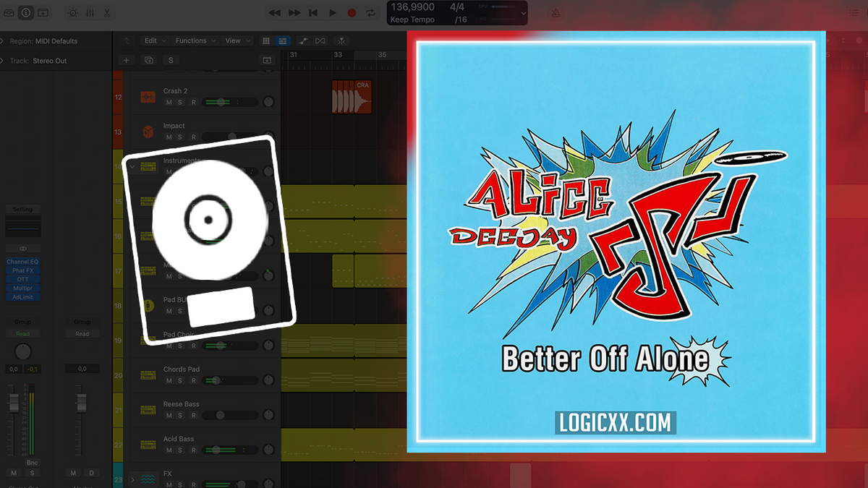Screen dimensions: 868x488
Task: Open the Channel EQ plugin slot
Action: point(22,261)
